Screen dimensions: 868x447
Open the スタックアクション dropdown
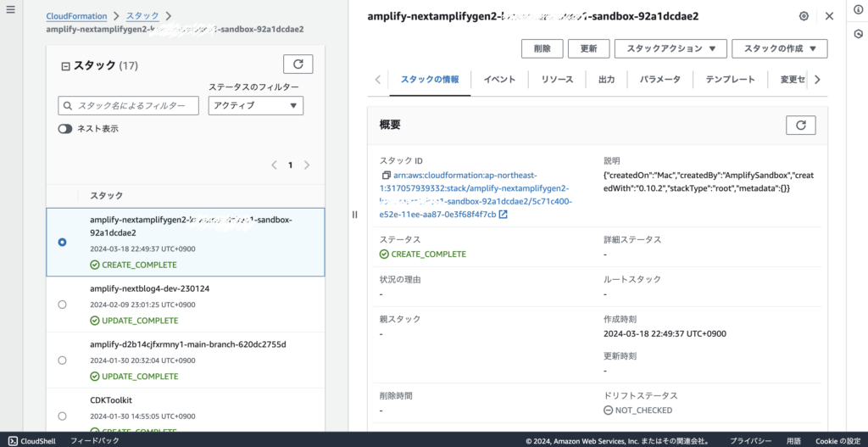[x=670, y=48]
